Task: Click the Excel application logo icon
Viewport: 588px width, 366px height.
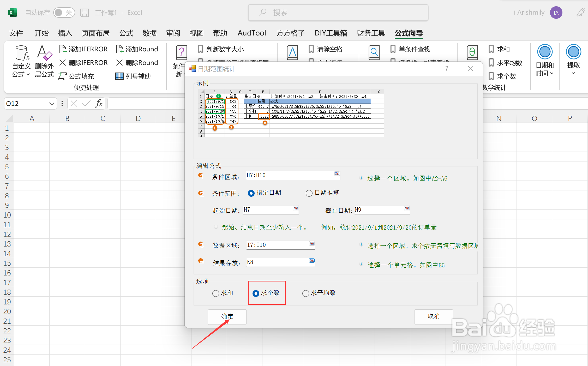Action: [12, 13]
